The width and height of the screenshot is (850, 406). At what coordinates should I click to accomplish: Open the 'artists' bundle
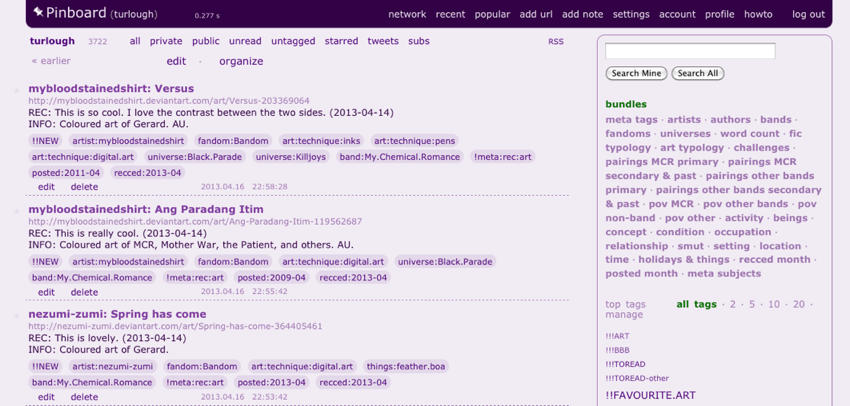tap(684, 120)
